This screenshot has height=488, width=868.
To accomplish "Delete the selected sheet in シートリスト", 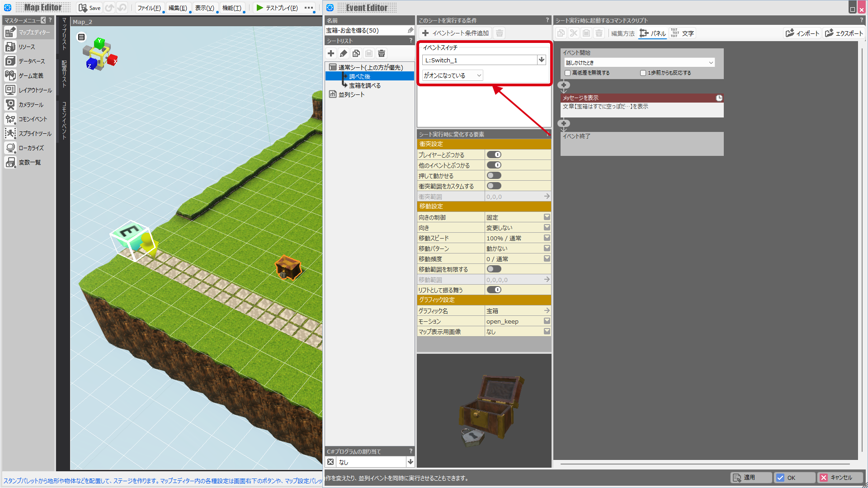I will click(382, 53).
